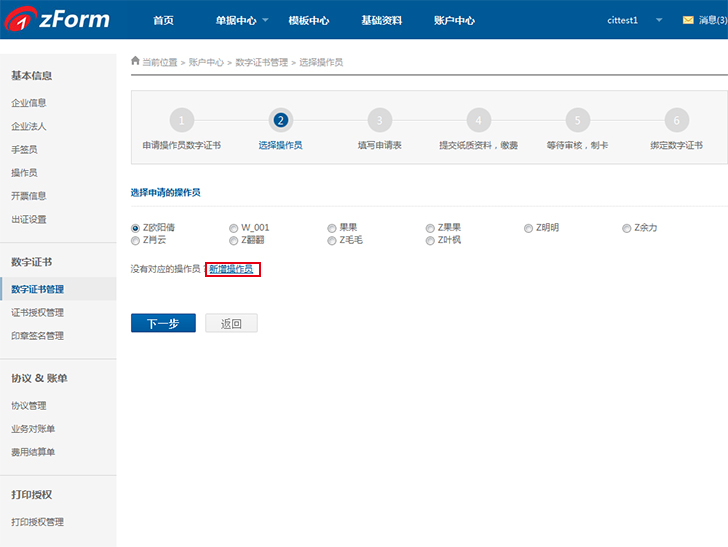Click 账户中心 in the breadcrumb path
728x547 pixels.
pos(206,62)
